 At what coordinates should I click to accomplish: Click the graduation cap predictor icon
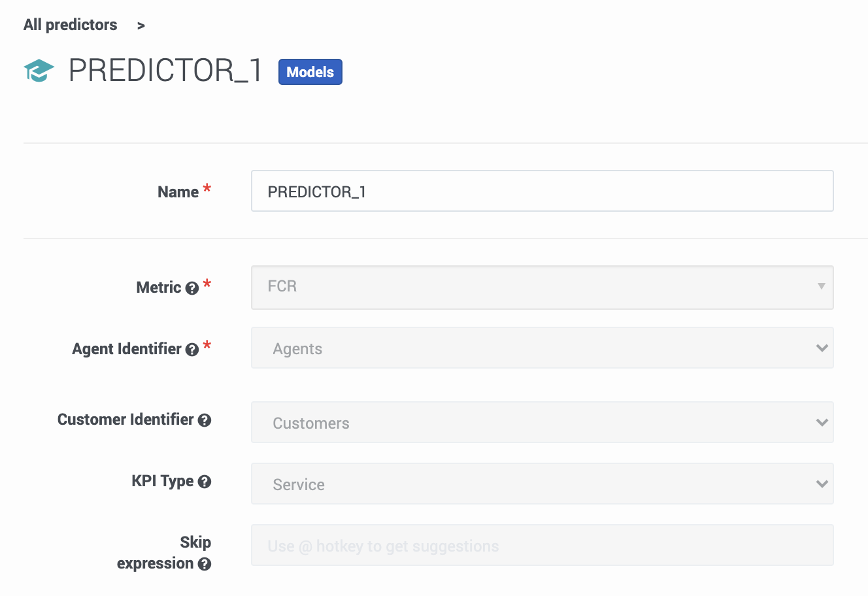39,71
